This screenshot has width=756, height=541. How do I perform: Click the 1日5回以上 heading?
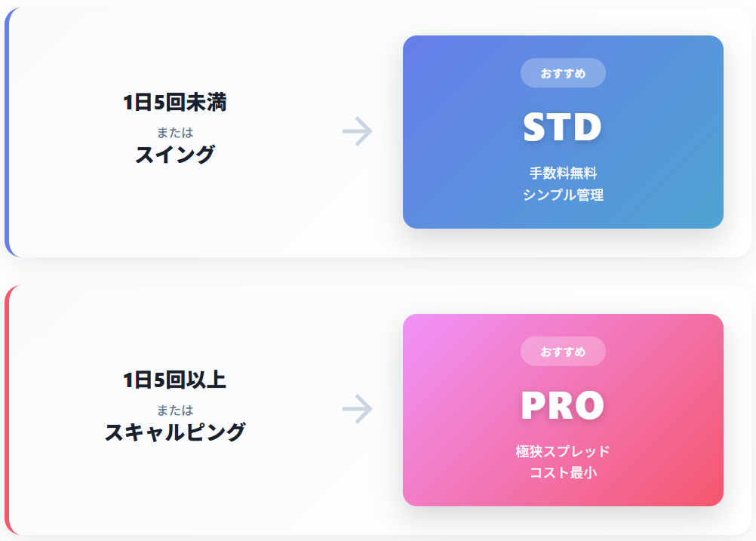click(175, 380)
